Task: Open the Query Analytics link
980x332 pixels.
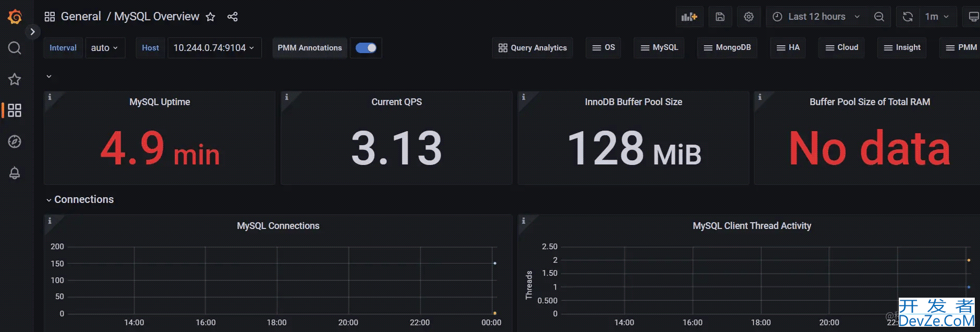Action: (x=532, y=48)
